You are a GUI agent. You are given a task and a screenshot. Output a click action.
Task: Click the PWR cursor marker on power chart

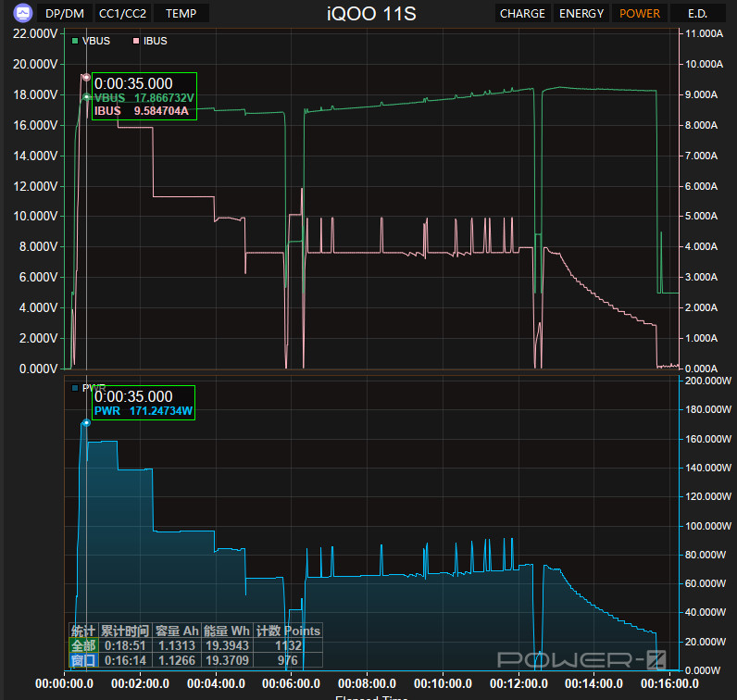point(86,423)
